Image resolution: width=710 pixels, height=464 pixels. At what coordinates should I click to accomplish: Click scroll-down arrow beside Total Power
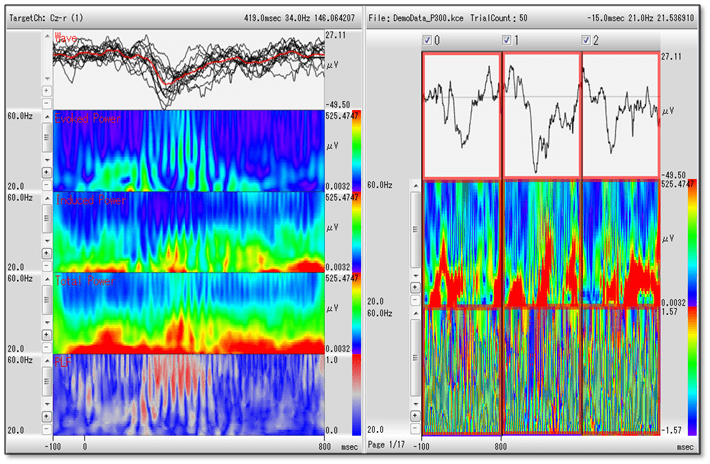tap(47, 322)
